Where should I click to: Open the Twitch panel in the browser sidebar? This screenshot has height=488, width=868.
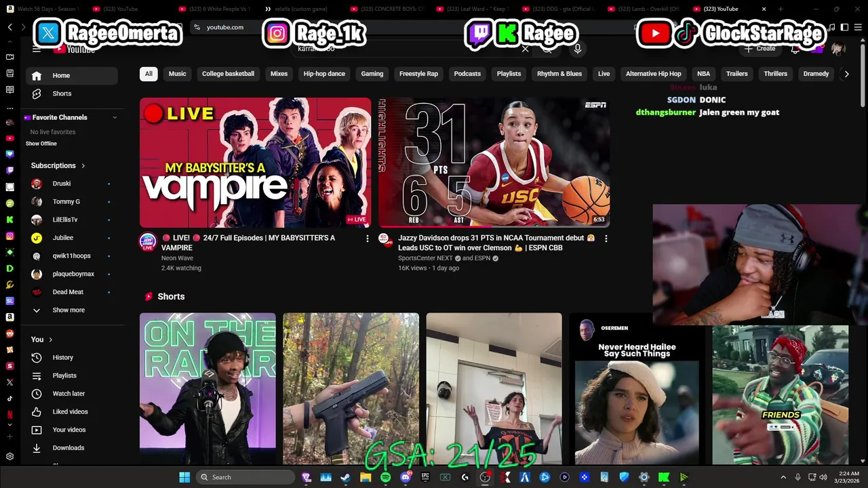point(9,171)
